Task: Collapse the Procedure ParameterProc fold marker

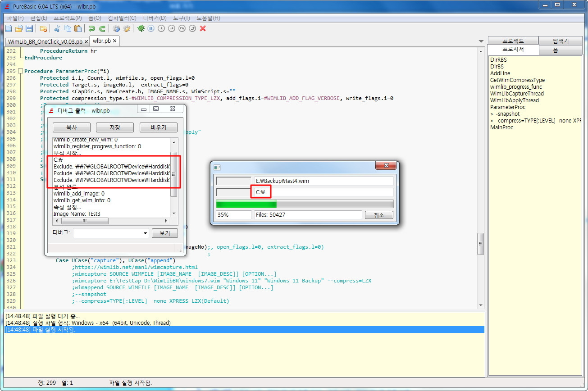Action: (21, 71)
